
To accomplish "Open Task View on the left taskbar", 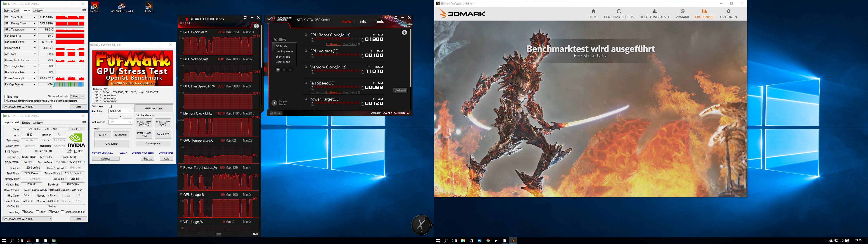I will point(20,241).
